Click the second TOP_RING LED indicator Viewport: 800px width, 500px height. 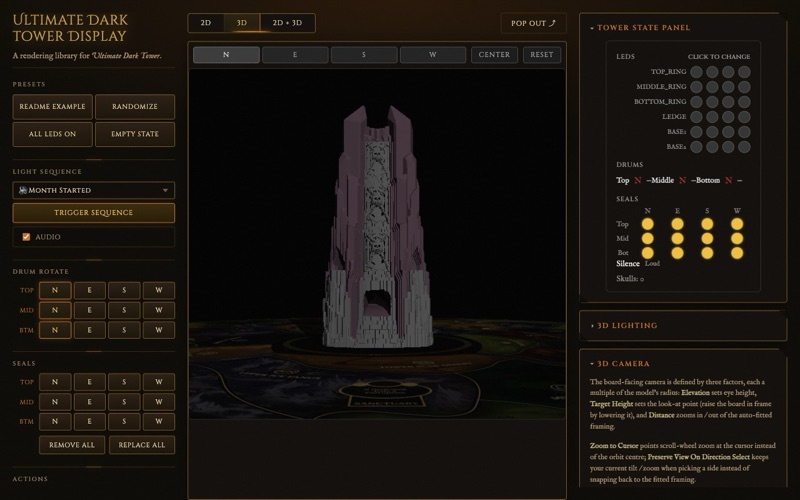pos(712,72)
